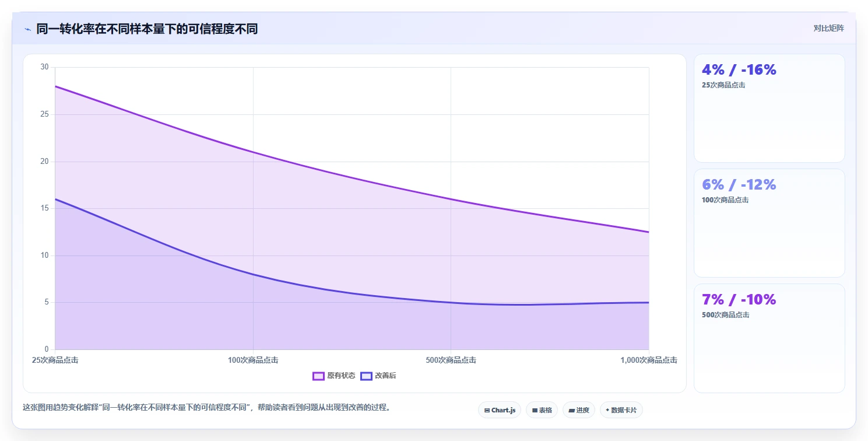This screenshot has width=868, height=441.
Task: Click the Chart.js chip
Action: [500, 410]
